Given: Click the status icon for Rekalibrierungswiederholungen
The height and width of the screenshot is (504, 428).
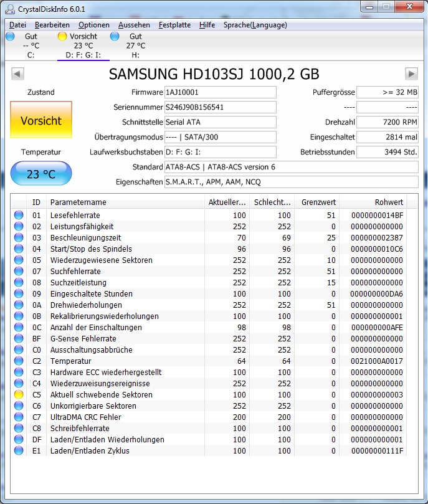Looking at the screenshot, I should click(x=19, y=316).
